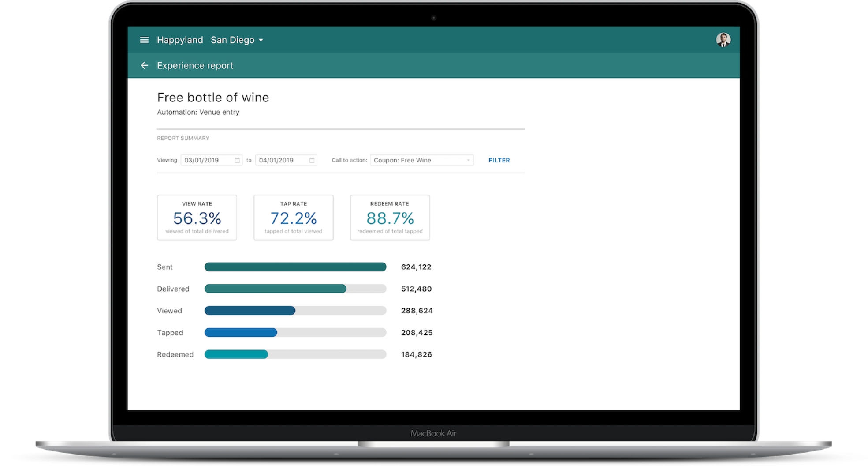The width and height of the screenshot is (868, 466).
Task: Select the Happyland venue name
Action: 180,40
